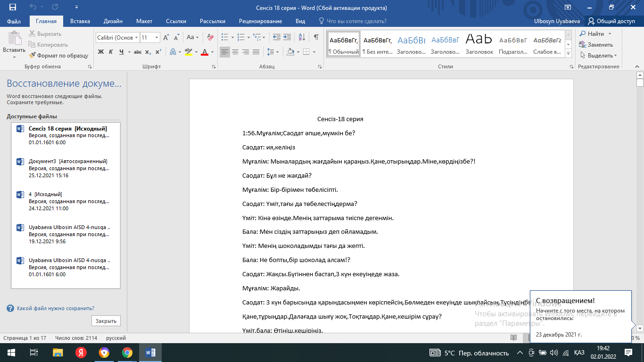Screen dimensions: 644x362
Task: Click the 'Число слов: 2114' status bar item
Action: pyautogui.click(x=76, y=338)
